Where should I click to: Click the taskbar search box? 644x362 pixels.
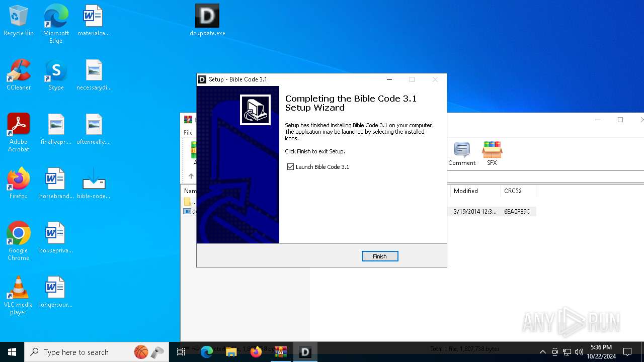[98, 352]
